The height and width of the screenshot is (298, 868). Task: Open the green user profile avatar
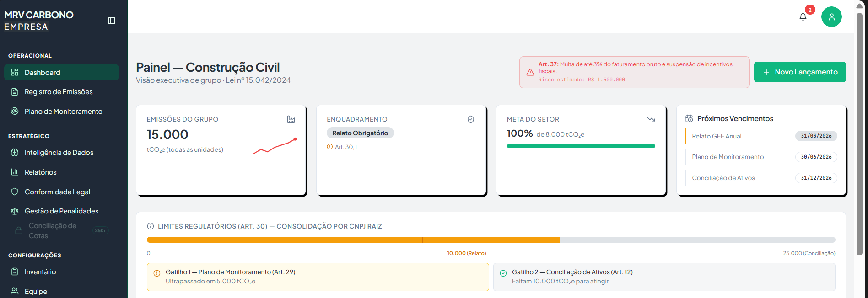831,17
